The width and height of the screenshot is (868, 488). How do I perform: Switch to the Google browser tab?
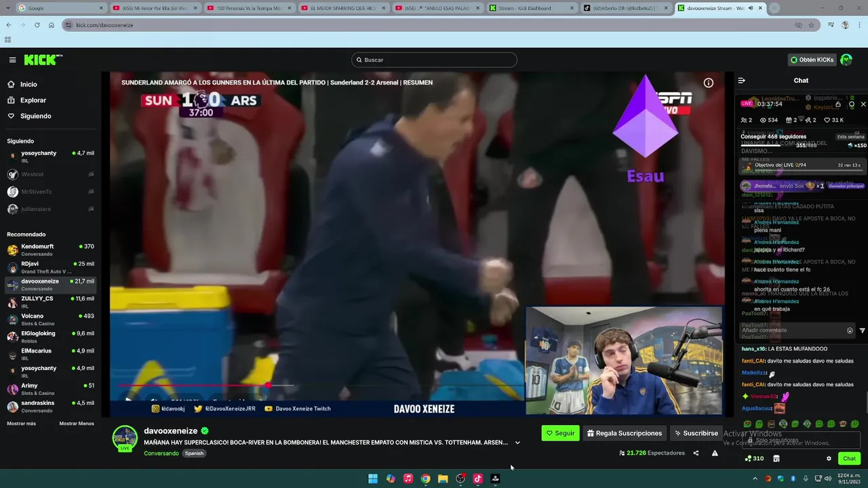point(60,8)
